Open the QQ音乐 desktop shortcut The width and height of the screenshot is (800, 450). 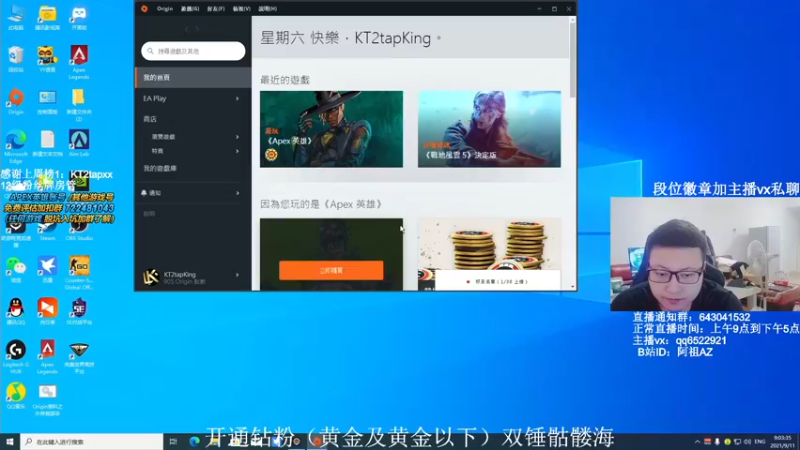tap(16, 396)
